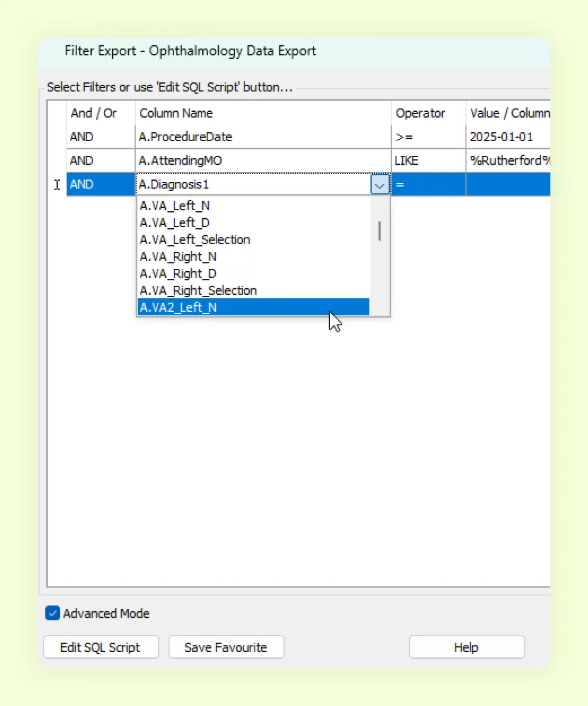Click the >= operator cell
The image size is (588, 706).
[x=429, y=137]
